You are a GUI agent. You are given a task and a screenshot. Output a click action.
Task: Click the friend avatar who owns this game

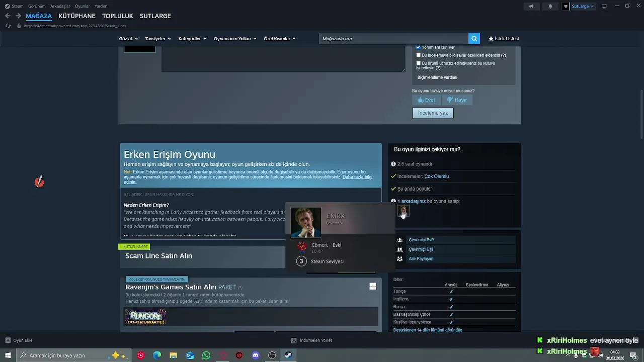[403, 212]
